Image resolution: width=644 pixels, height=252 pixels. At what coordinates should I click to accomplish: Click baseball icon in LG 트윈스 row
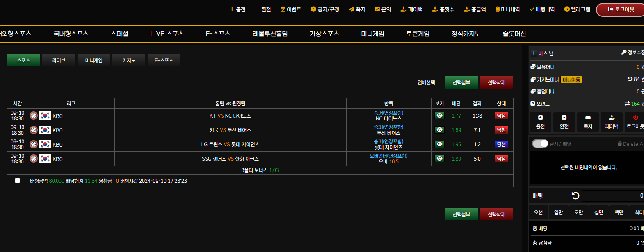coord(34,144)
